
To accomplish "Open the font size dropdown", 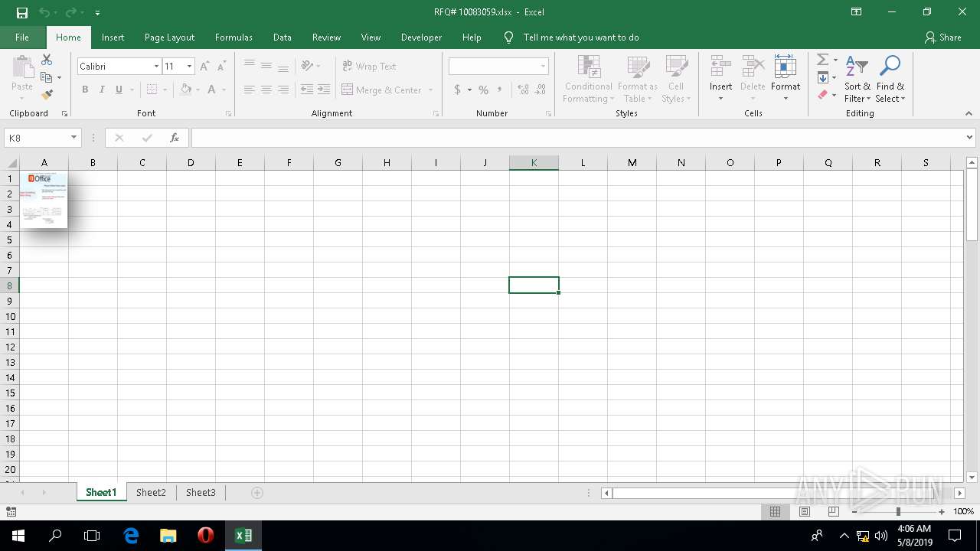I will (189, 67).
